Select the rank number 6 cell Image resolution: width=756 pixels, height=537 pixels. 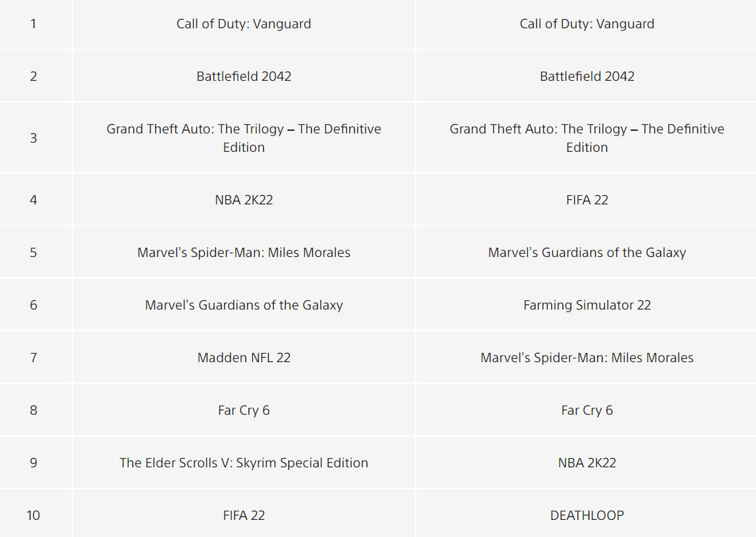(x=33, y=305)
